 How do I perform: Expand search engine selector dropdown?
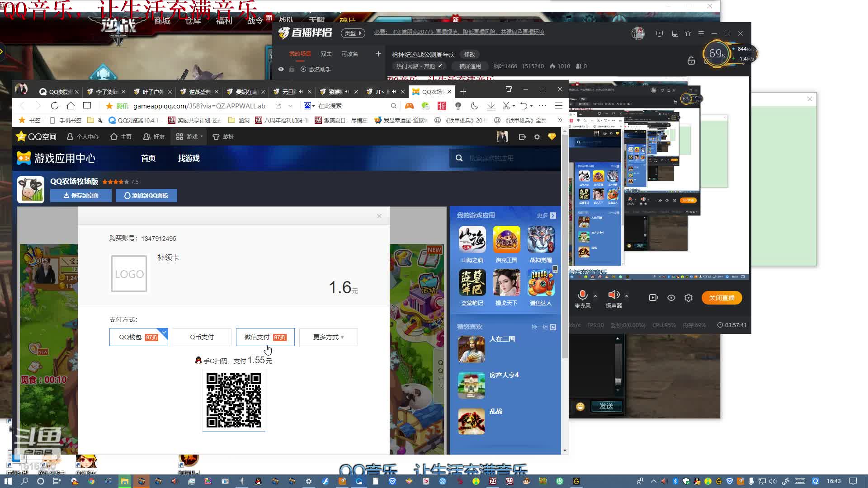pyautogui.click(x=313, y=106)
